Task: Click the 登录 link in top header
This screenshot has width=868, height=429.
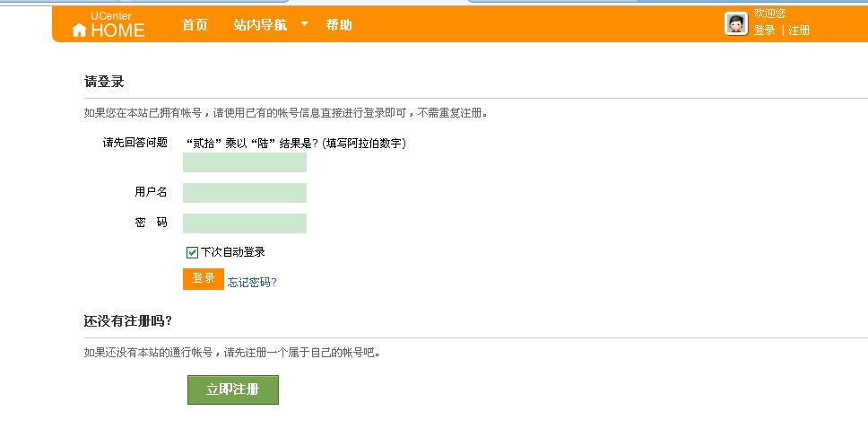Action: click(764, 31)
